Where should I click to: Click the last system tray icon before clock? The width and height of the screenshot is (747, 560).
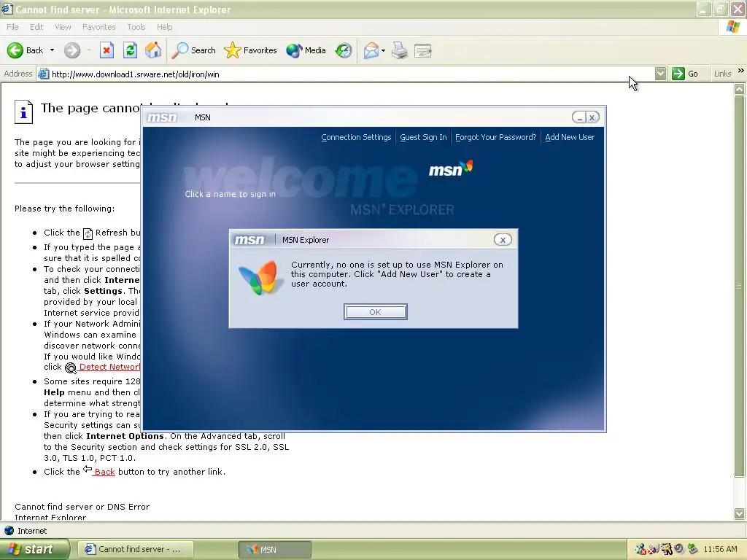(x=693, y=549)
